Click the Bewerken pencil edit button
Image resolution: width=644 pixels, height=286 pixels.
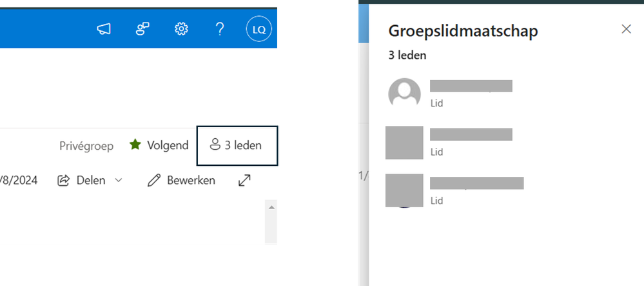(x=181, y=180)
